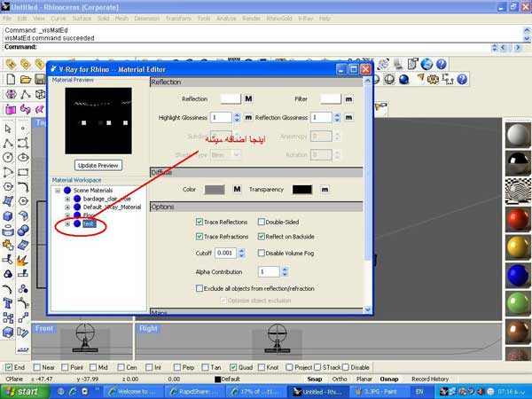
Task: Collapse the Options rollout header
Action: click(256, 207)
